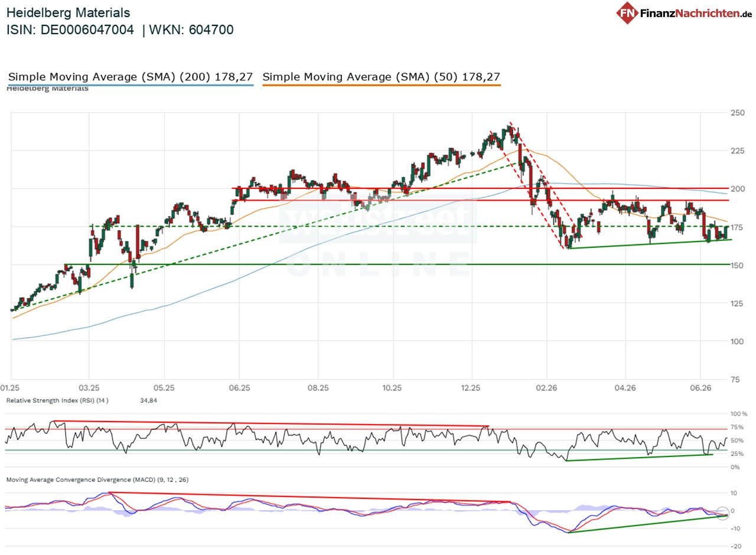This screenshot has height=555, width=756.
Task: Select the 04.26 date axis label
Action: click(x=625, y=389)
